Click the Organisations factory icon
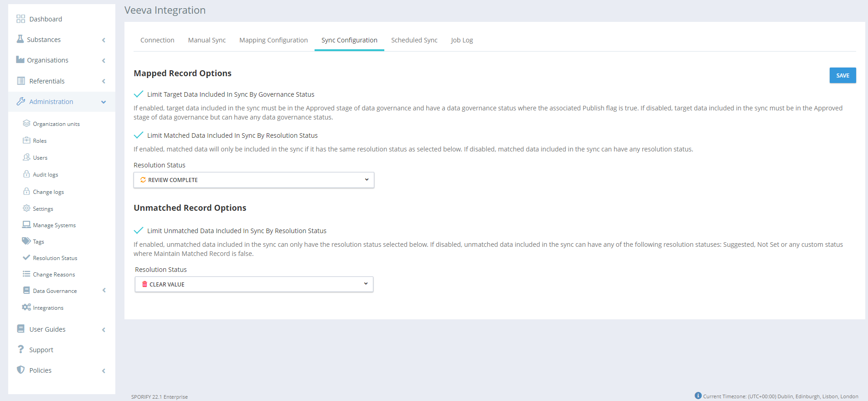The image size is (868, 401). click(20, 60)
